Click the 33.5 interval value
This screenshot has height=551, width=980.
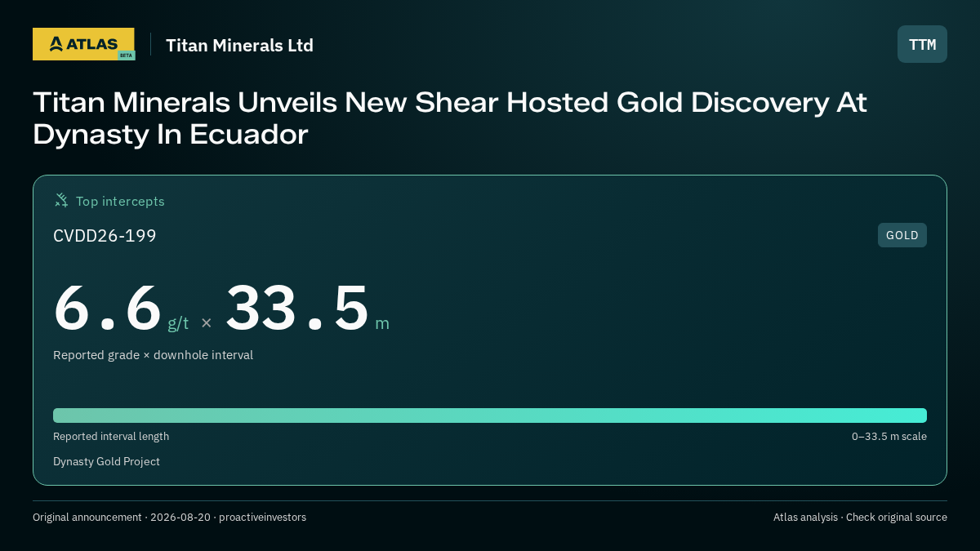(297, 308)
